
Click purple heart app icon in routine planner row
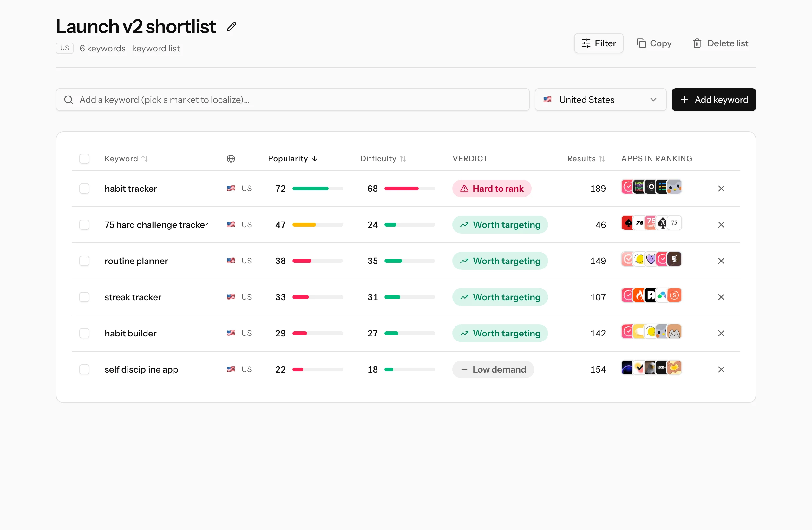(x=651, y=259)
